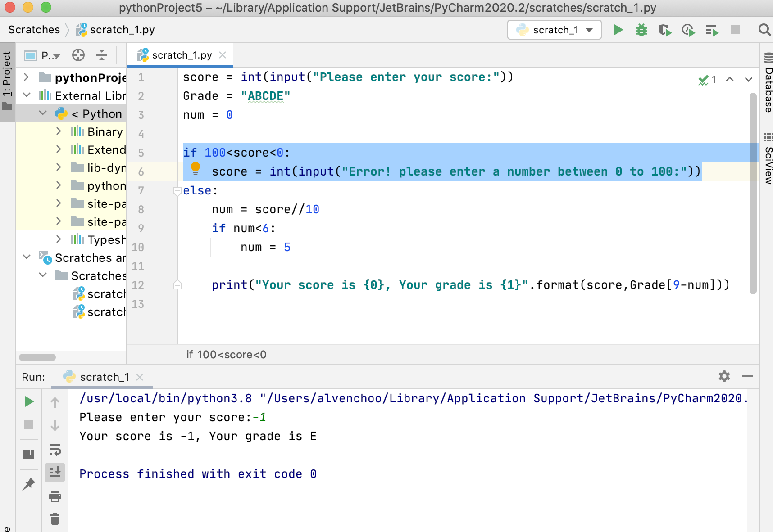Viewport: 773px width, 532px height.
Task: Click the python interpreter path link
Action: point(413,398)
